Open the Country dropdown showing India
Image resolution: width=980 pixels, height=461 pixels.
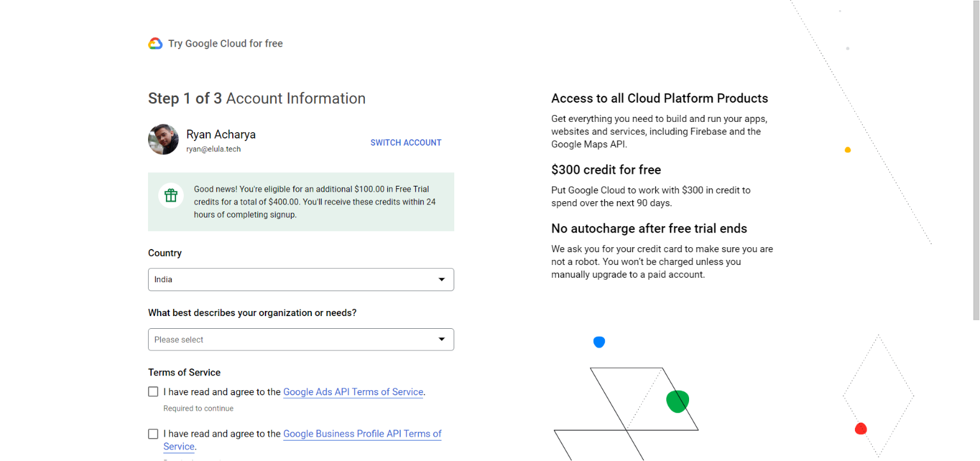(301, 280)
